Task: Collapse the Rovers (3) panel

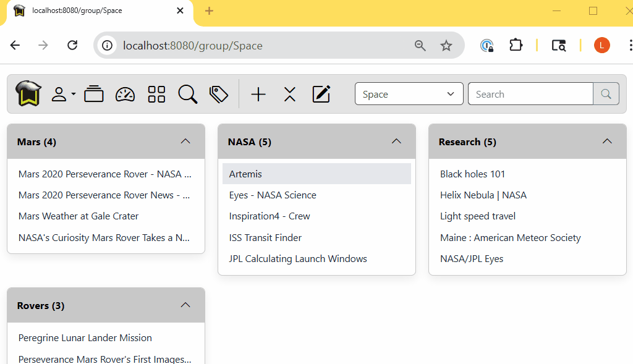Action: (x=185, y=305)
